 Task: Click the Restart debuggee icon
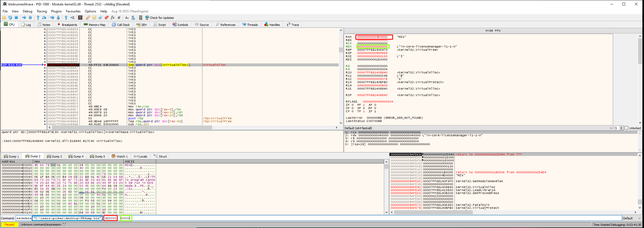10,18
